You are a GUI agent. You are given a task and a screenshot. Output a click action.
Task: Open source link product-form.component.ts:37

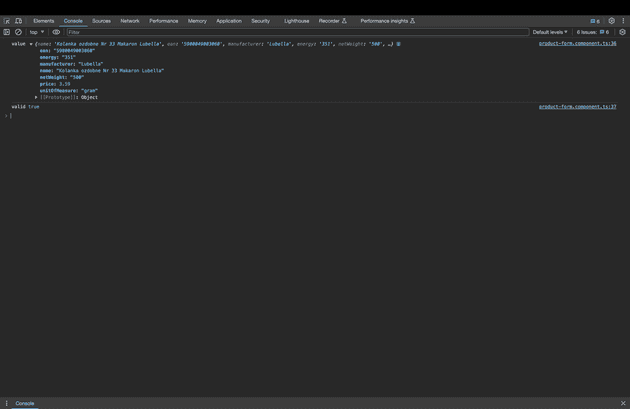577,106
